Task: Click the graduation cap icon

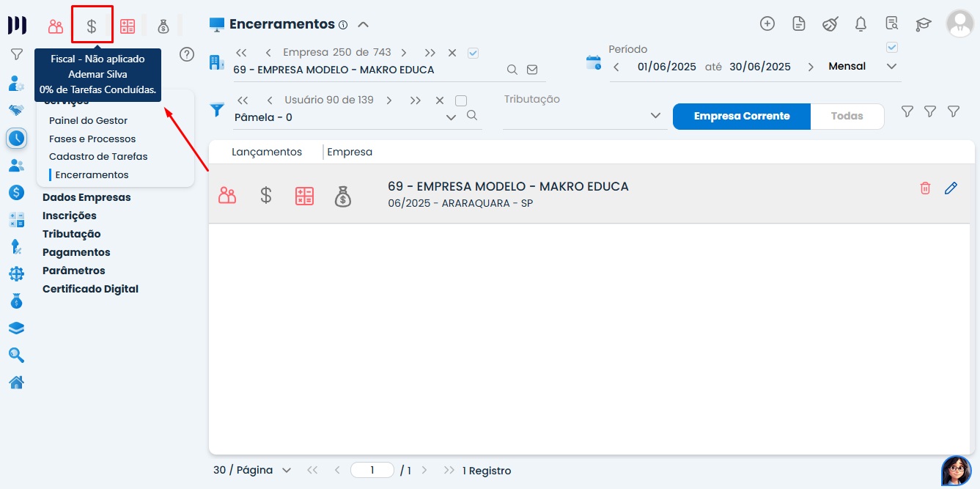Action: tap(923, 24)
